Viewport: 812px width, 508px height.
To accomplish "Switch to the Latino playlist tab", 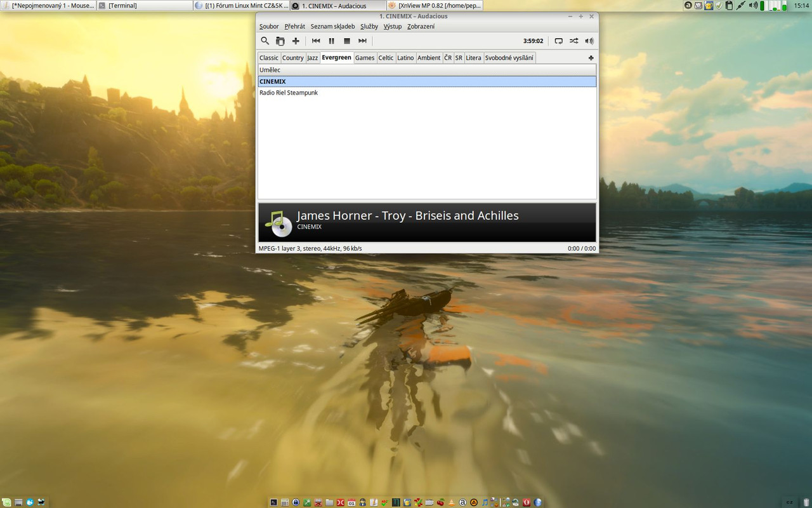I will 405,58.
